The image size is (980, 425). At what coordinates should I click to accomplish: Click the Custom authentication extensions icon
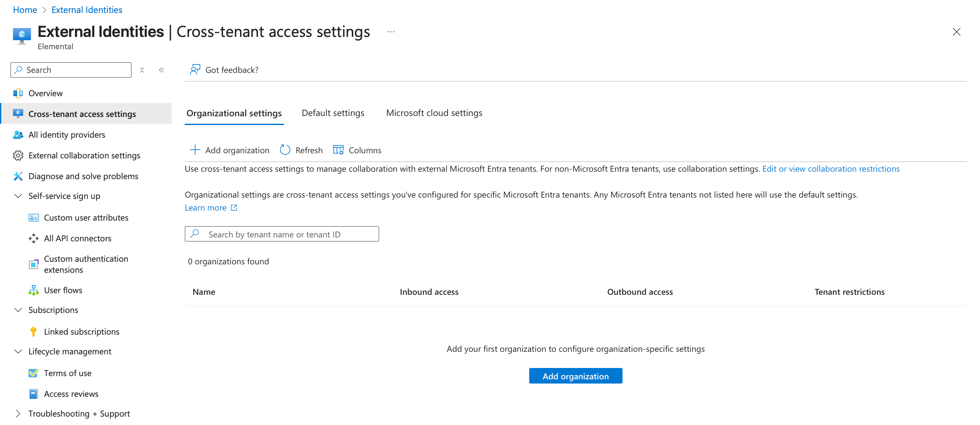[x=33, y=264]
